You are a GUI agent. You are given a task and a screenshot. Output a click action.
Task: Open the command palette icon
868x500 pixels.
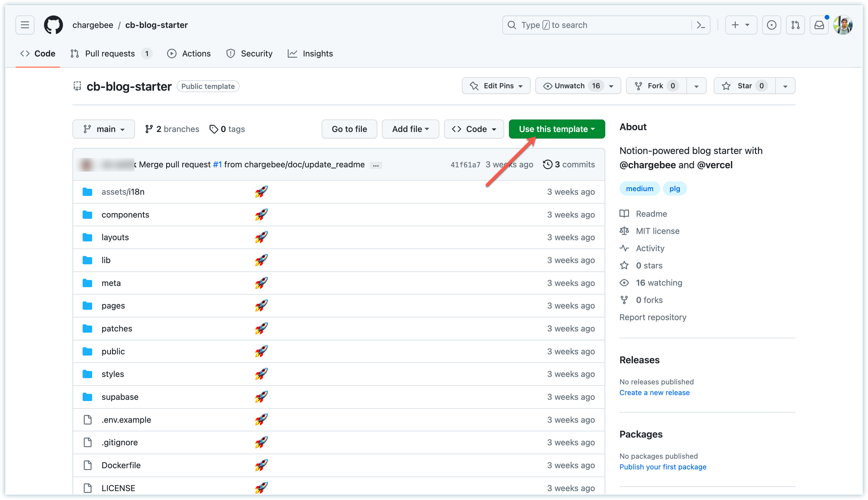coord(700,25)
